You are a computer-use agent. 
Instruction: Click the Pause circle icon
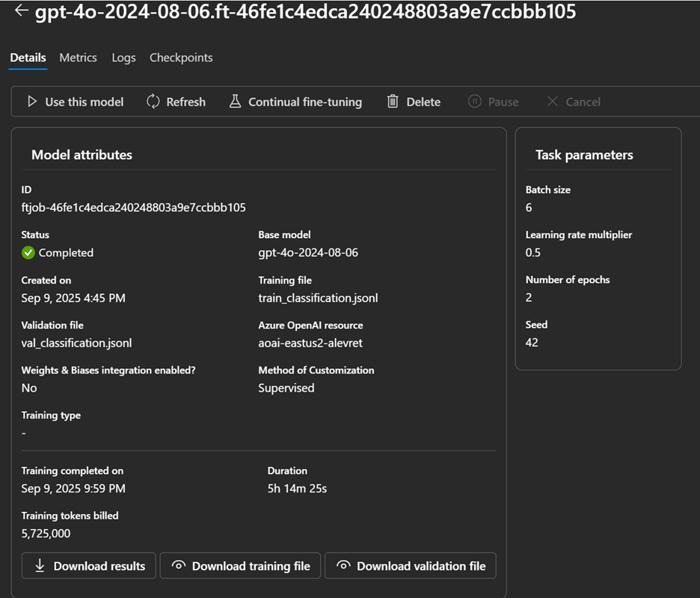tap(474, 102)
